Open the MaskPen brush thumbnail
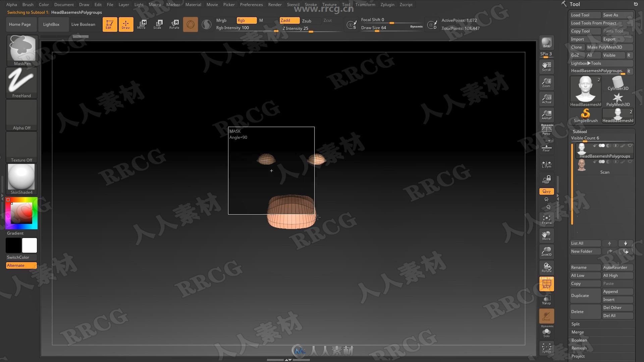The height and width of the screenshot is (362, 644). 22,50
